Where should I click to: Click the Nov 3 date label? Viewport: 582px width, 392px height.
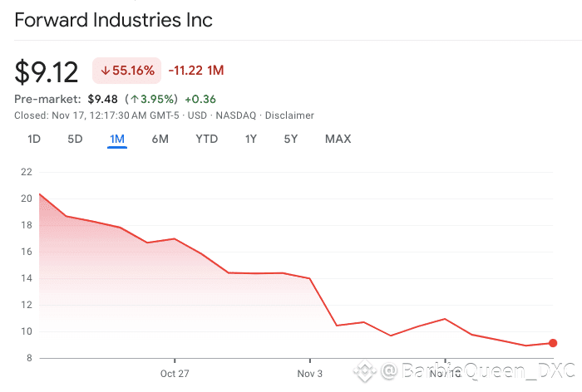click(309, 374)
